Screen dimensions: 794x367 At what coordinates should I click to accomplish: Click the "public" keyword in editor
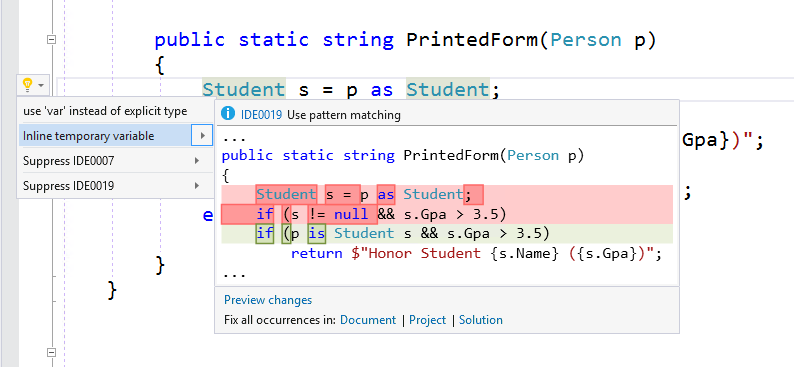(x=189, y=39)
